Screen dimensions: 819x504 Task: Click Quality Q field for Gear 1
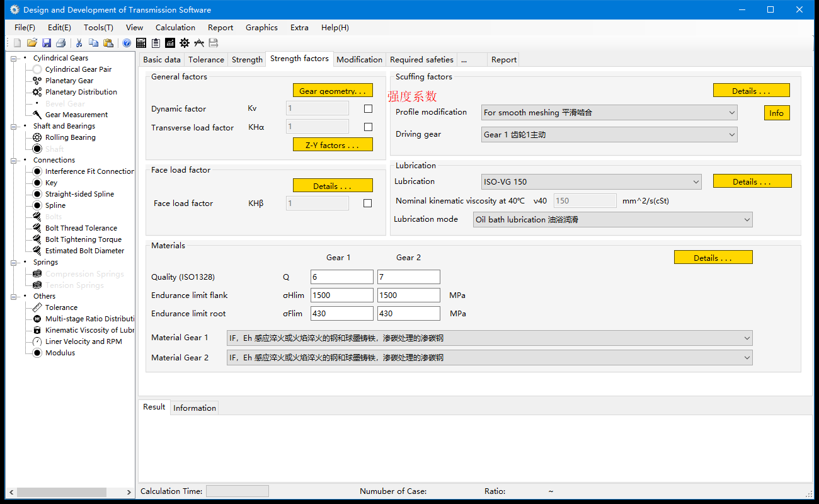tap(342, 277)
